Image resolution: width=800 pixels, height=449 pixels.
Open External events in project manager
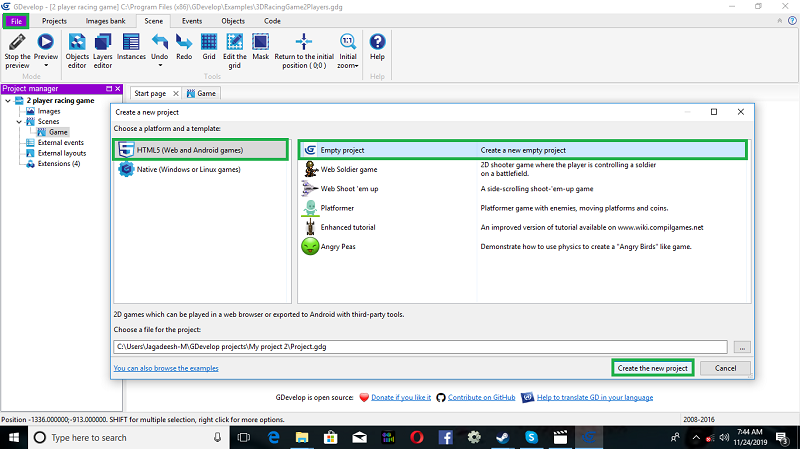[x=60, y=143]
